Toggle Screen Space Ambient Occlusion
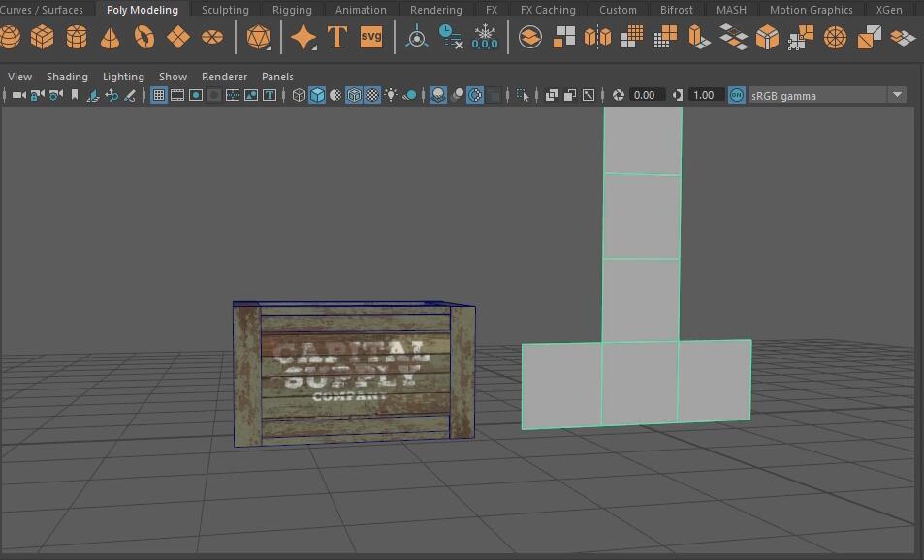 (438, 95)
